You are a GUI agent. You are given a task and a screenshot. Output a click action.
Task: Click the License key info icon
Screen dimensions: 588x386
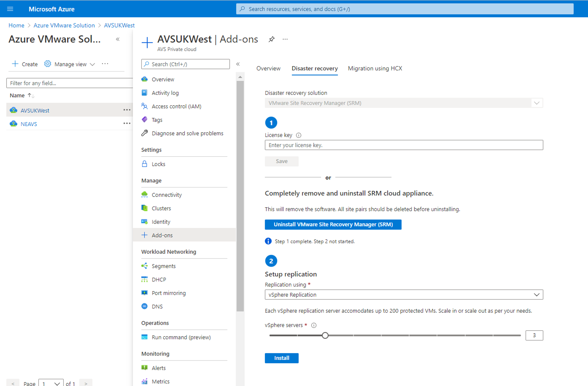[298, 135]
